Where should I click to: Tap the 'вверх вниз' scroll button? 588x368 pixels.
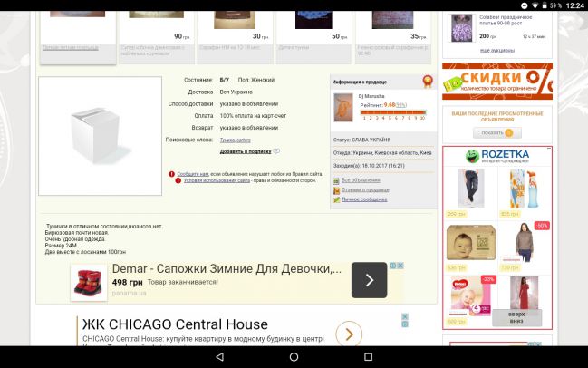coord(516,317)
